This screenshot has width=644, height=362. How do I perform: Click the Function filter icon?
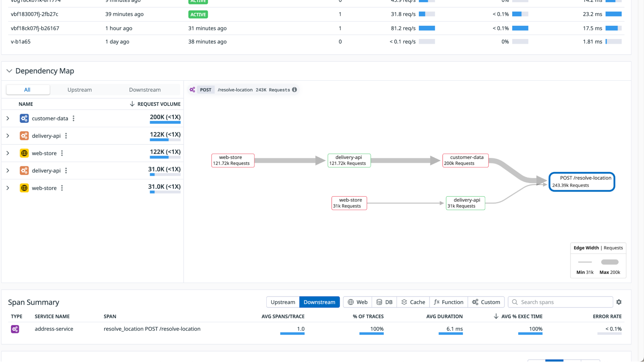(x=437, y=302)
